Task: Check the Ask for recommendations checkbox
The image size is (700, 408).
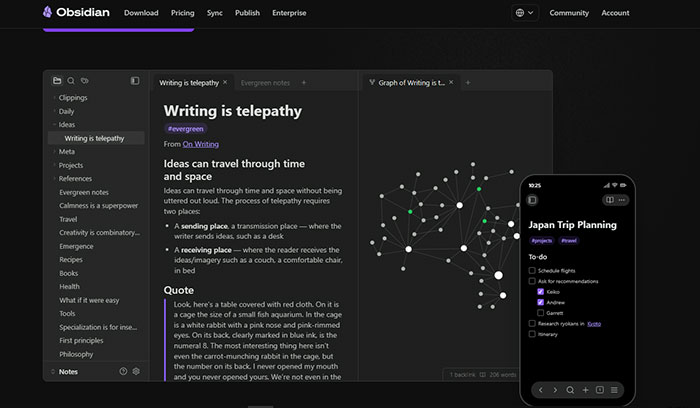Action: [532, 281]
